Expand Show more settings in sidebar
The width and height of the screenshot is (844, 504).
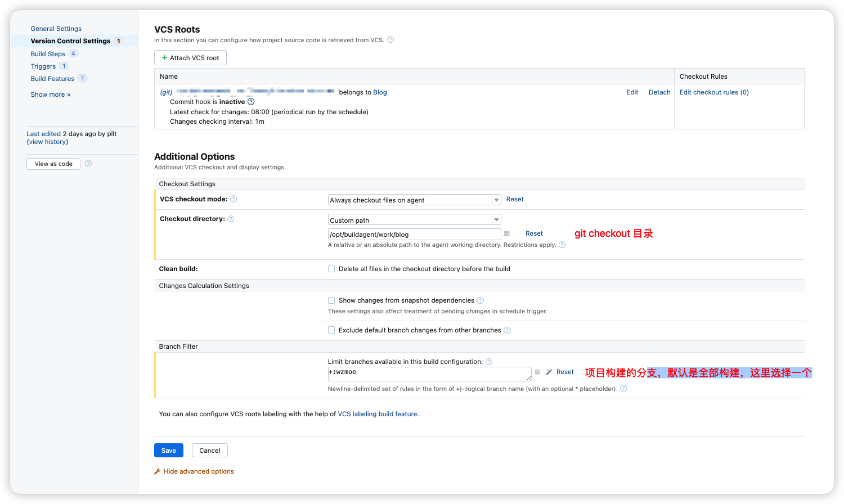click(x=51, y=94)
